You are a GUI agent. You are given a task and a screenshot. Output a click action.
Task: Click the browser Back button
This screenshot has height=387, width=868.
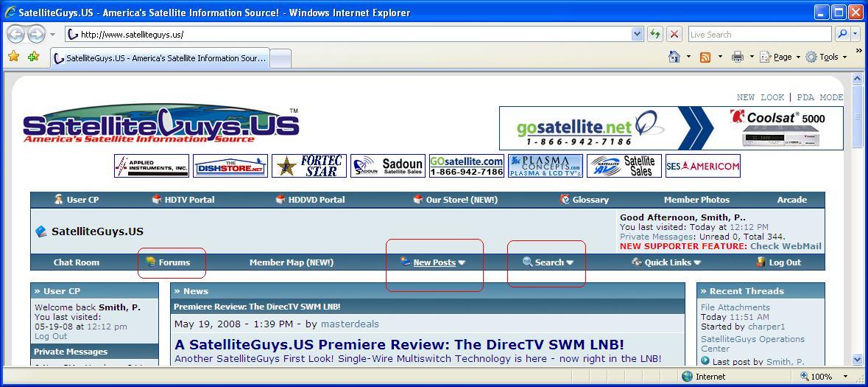16,35
